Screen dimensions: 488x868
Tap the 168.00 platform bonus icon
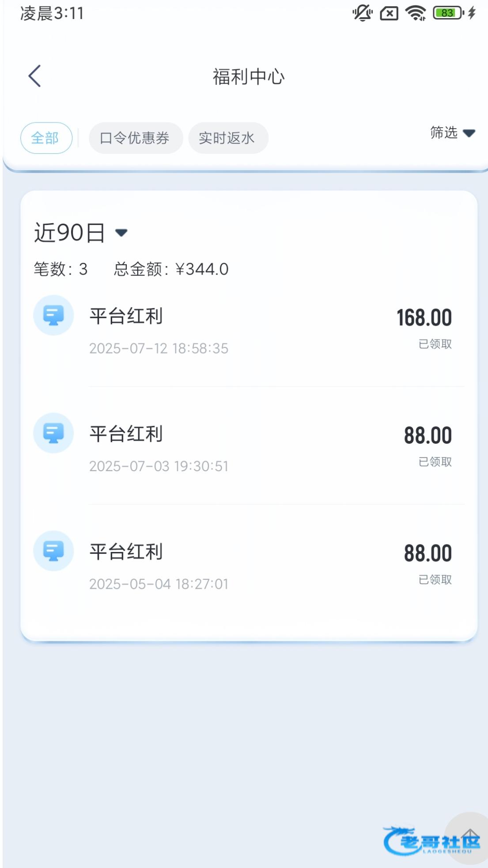(x=53, y=315)
